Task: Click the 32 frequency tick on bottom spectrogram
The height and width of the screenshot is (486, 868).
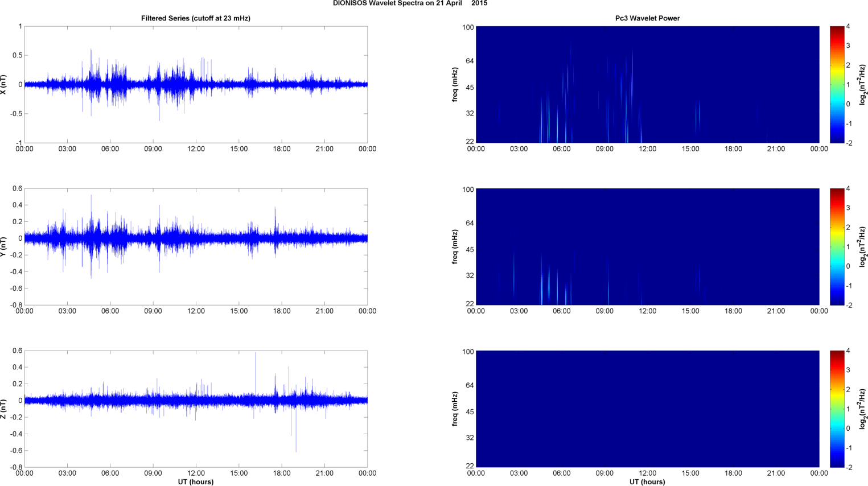Action: [469, 438]
